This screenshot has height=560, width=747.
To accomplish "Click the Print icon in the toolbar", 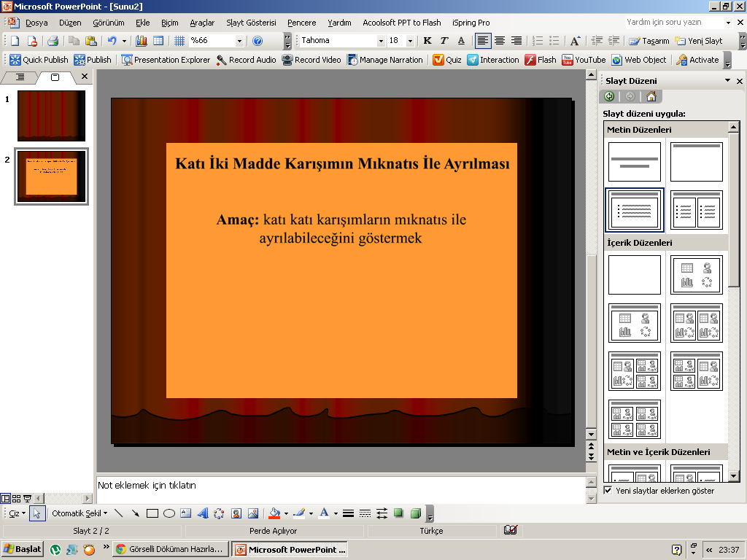I will click(x=53, y=41).
